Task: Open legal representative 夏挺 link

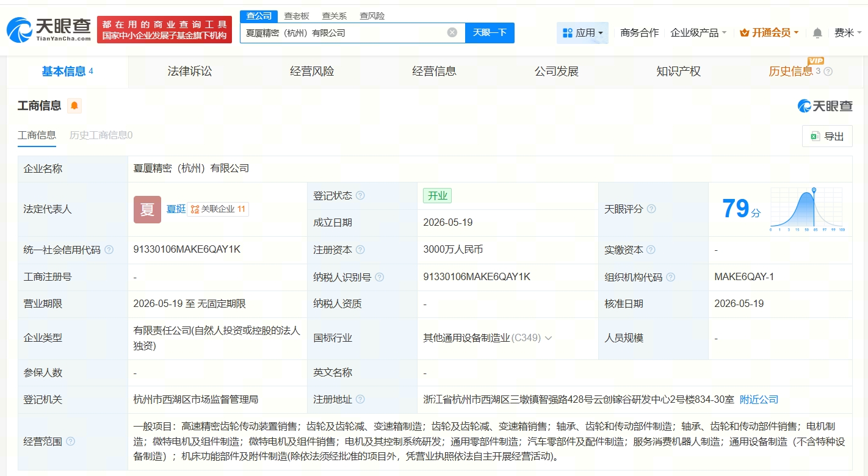Action: tap(176, 209)
